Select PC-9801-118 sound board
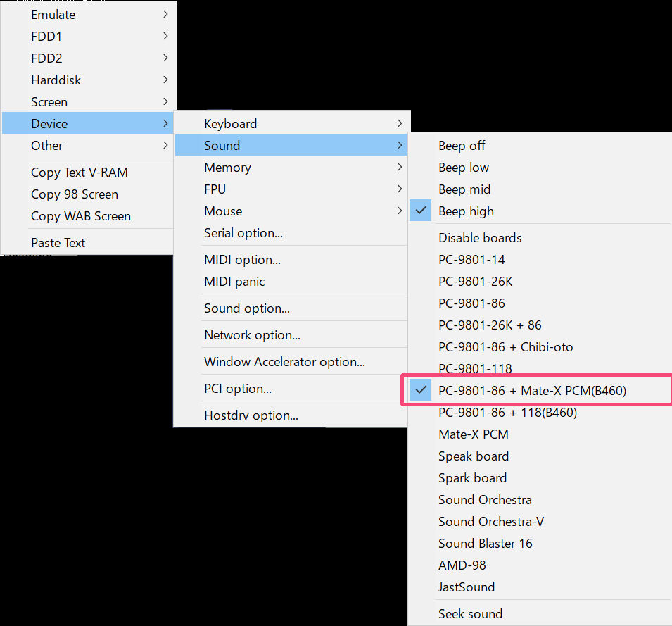672x626 pixels. click(x=540, y=369)
